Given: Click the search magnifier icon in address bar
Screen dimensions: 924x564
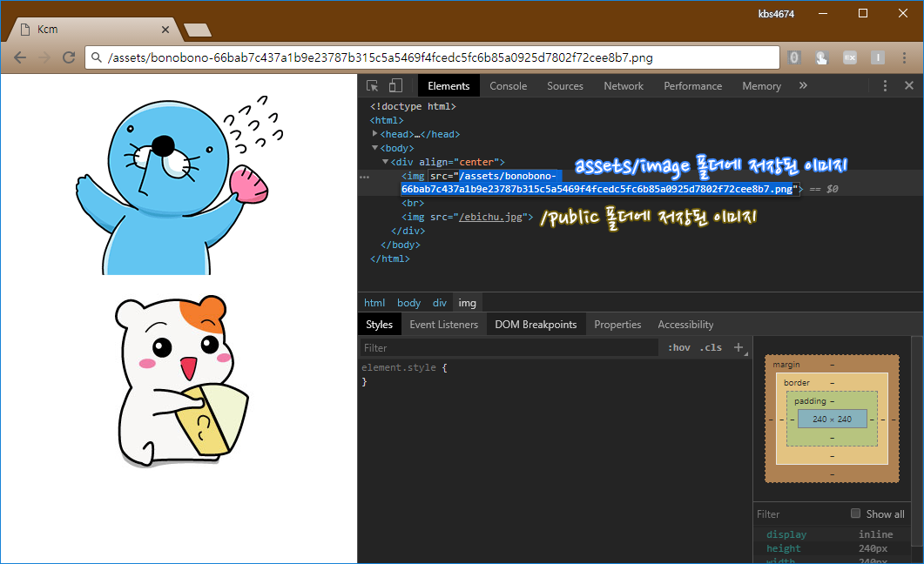Looking at the screenshot, I should (x=97, y=57).
